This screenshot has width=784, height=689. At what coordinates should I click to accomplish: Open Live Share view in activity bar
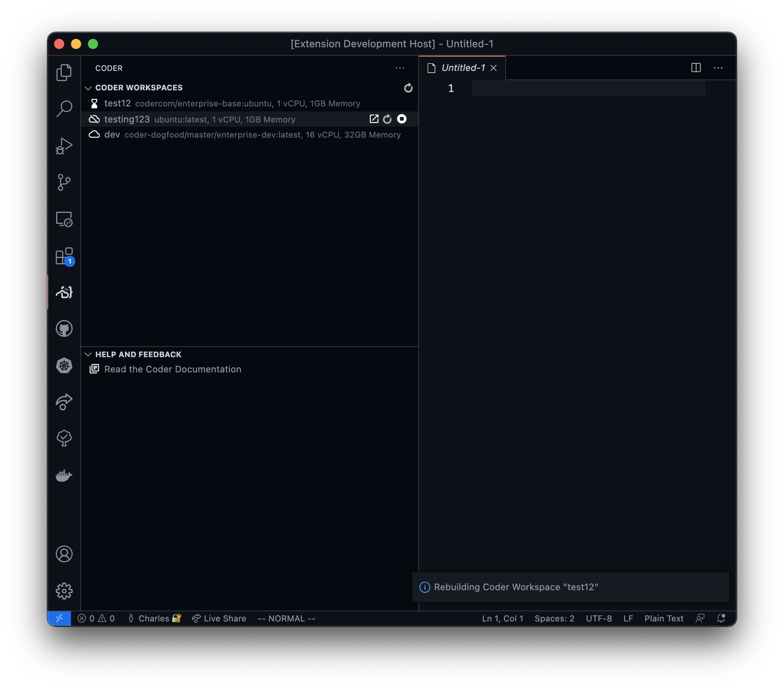[64, 402]
